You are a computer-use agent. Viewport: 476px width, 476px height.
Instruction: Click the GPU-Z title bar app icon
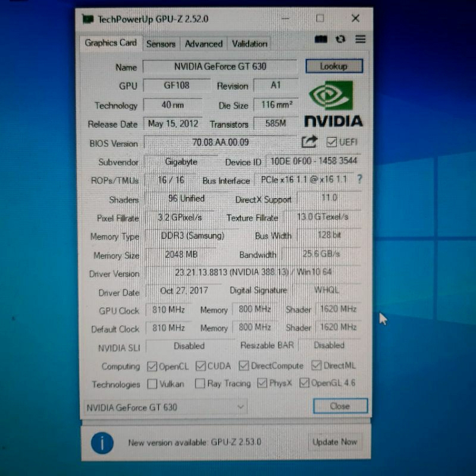pyautogui.click(x=88, y=20)
